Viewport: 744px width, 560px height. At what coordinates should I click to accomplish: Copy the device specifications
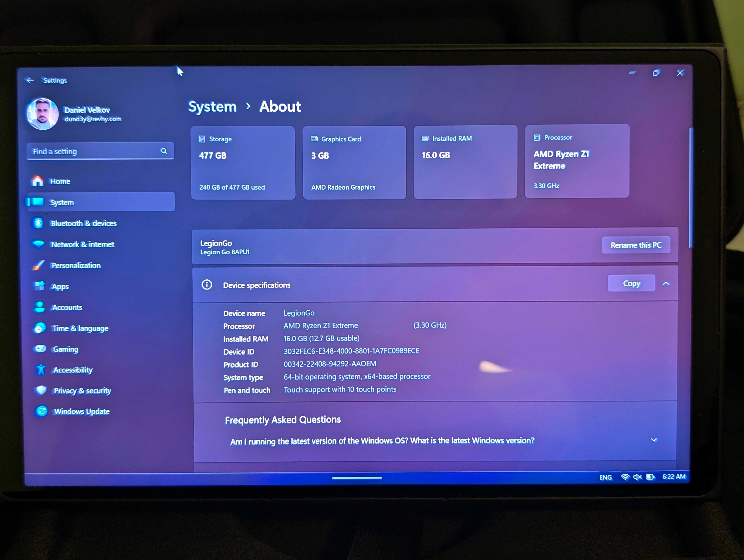[x=631, y=283]
